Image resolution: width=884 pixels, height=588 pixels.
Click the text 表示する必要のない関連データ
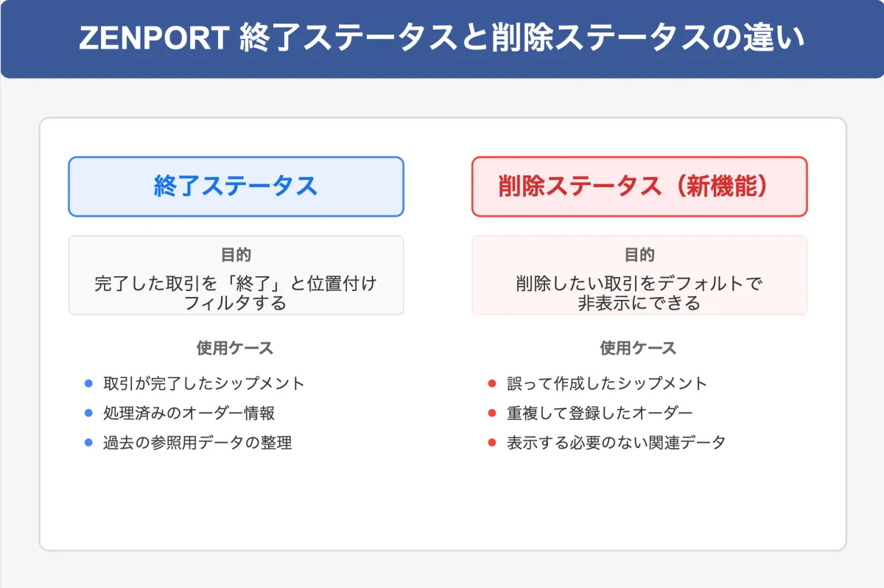pyautogui.click(x=617, y=443)
